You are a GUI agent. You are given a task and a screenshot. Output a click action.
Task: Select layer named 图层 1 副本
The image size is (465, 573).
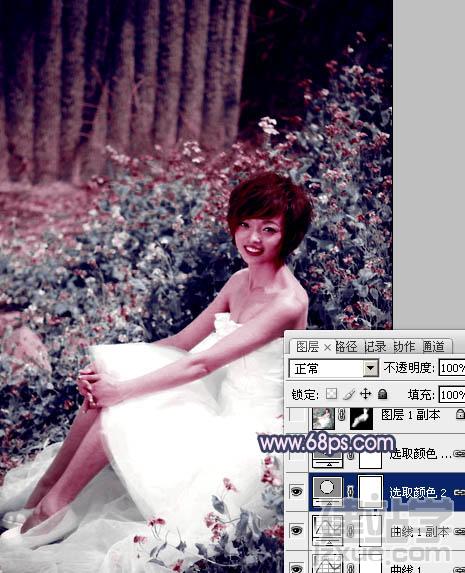click(x=410, y=415)
